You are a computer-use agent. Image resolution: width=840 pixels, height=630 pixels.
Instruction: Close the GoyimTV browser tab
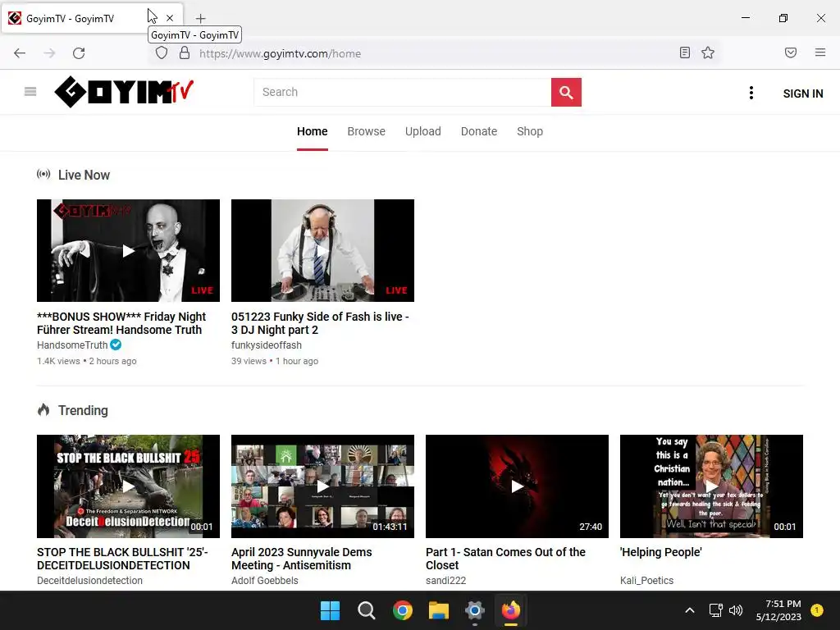(170, 18)
